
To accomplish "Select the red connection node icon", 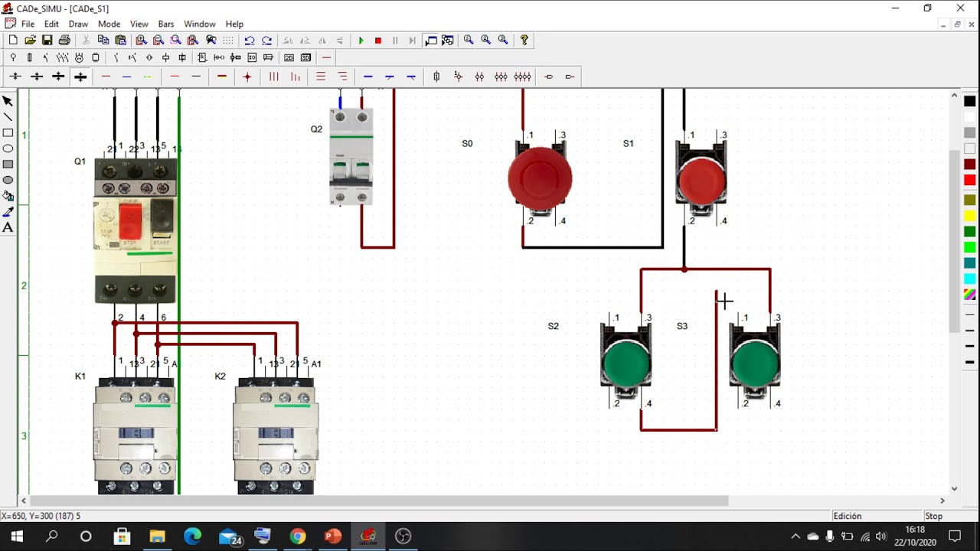I will (x=247, y=77).
